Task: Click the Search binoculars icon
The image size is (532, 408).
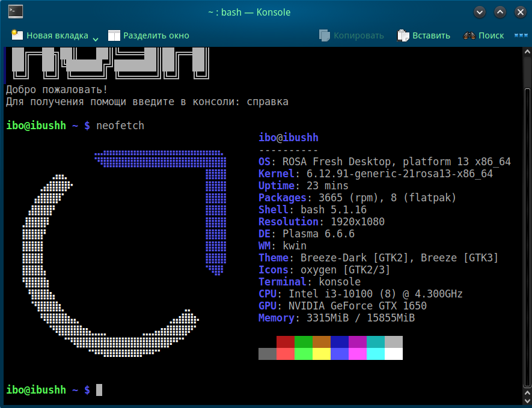Action: (469, 35)
